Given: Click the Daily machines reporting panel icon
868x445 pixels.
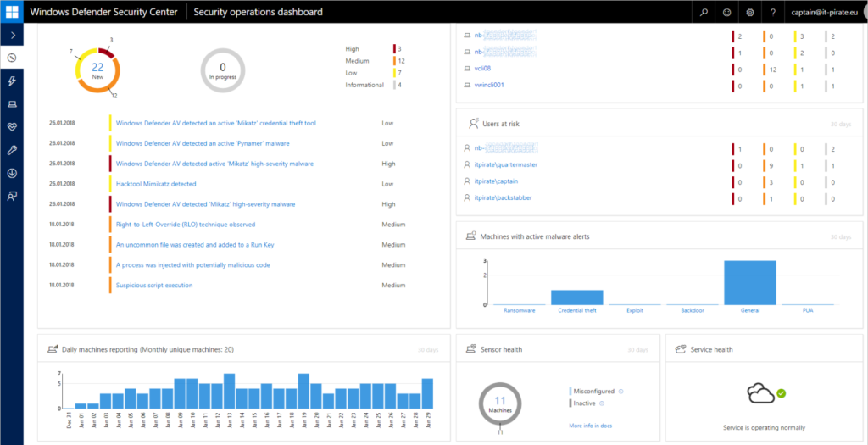Looking at the screenshot, I should tap(53, 349).
